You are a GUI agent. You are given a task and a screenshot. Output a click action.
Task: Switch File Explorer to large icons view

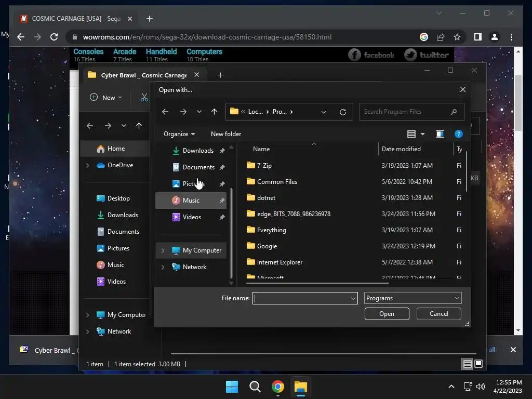click(x=478, y=364)
